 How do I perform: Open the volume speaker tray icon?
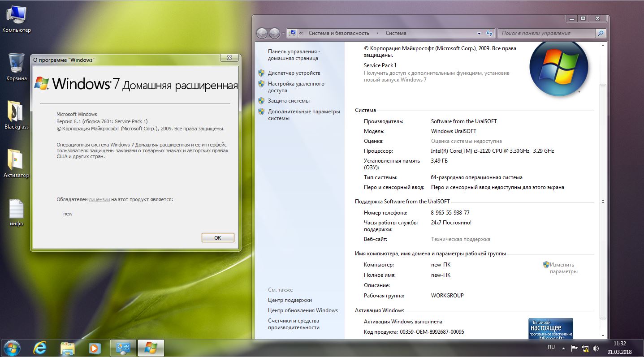click(596, 348)
